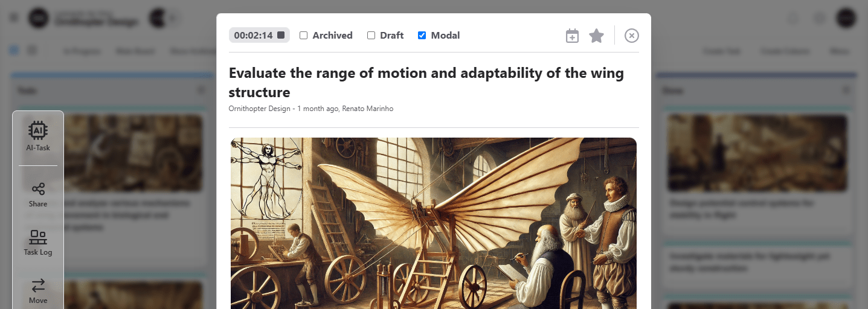This screenshot has width=868, height=309.
Task: Click the user avatar at top right
Action: tap(846, 18)
